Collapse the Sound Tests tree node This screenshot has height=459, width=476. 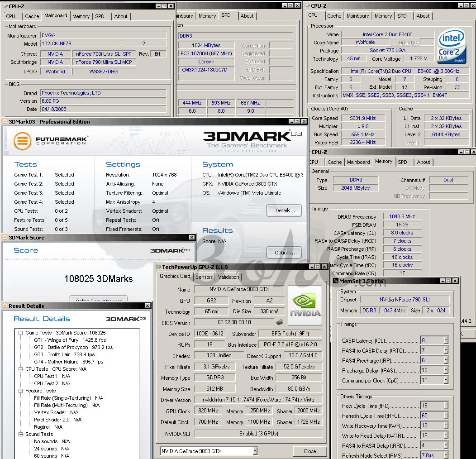click(21, 434)
